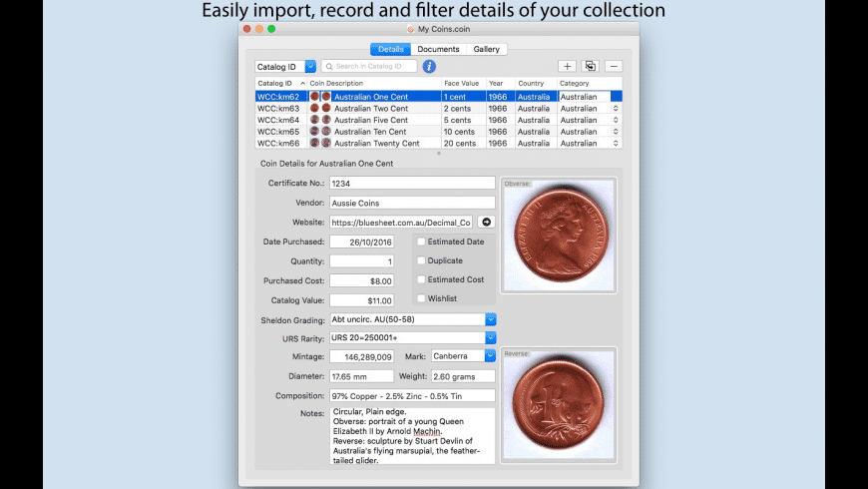
Task: Click the WCC:km66 catalog ID cell
Action: pos(278,143)
